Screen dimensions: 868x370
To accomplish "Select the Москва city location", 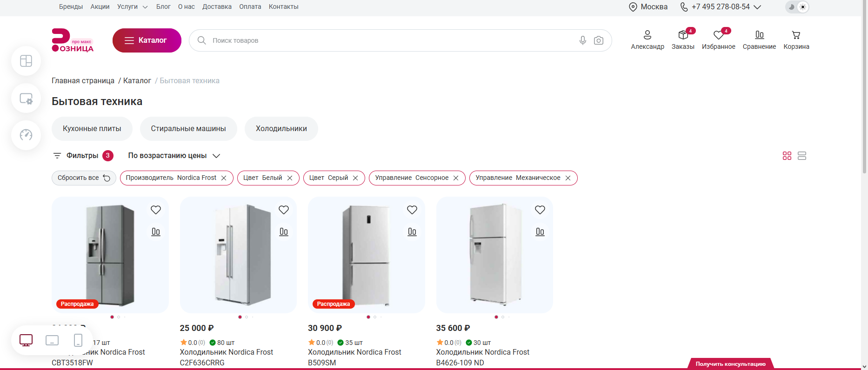I will pos(648,7).
